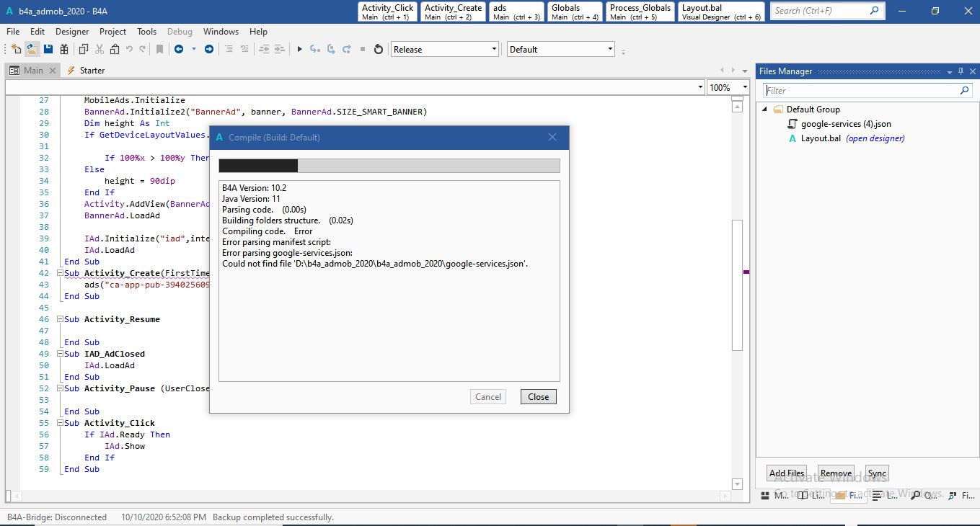Open the Edit menu
The height and width of the screenshot is (526, 980).
click(37, 32)
